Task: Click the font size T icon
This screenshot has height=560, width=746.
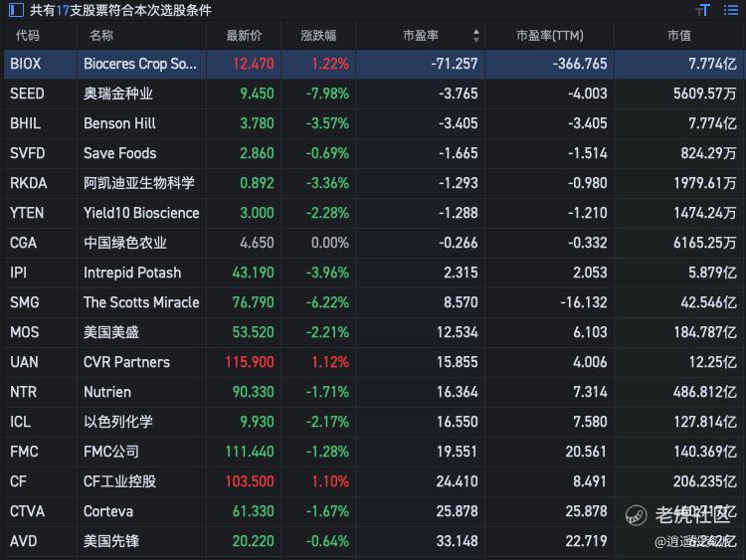Action: point(703,10)
